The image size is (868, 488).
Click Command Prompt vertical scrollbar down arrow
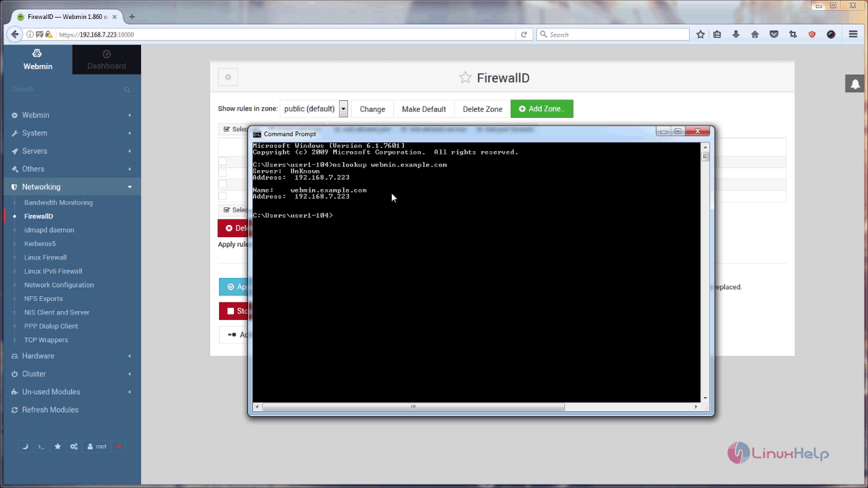tap(705, 398)
